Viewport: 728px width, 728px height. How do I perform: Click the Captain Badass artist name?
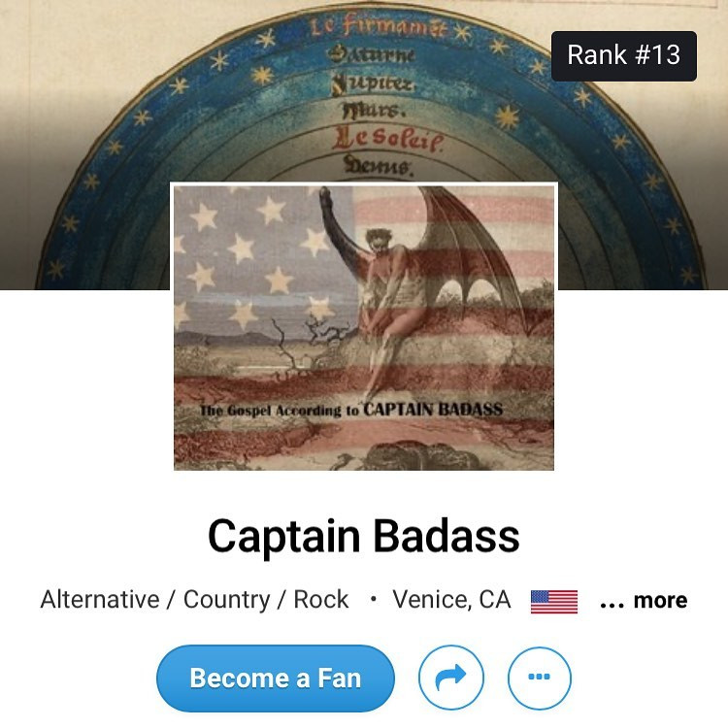point(364,536)
